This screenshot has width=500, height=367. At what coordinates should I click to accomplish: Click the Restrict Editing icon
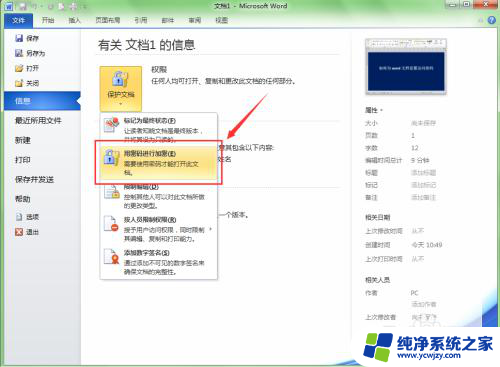point(112,192)
